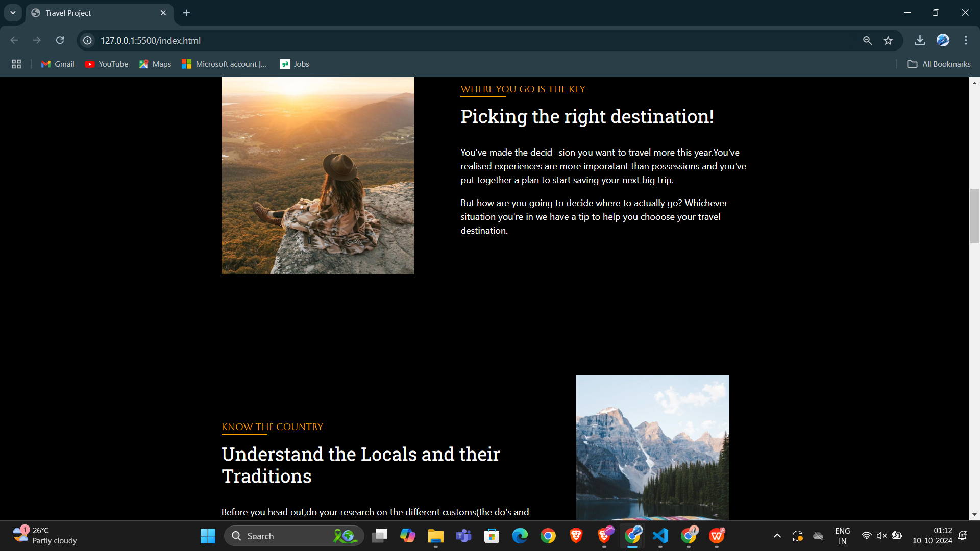
Task: Reload the current page
Action: click(60, 40)
